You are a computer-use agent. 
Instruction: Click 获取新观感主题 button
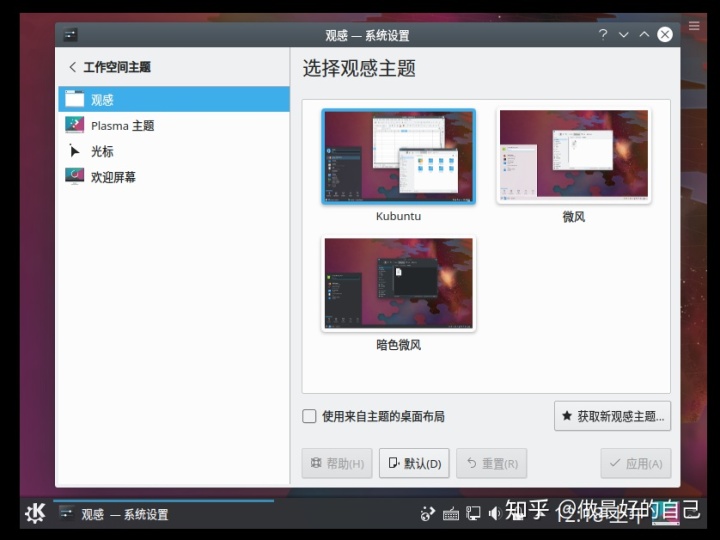pos(613,416)
